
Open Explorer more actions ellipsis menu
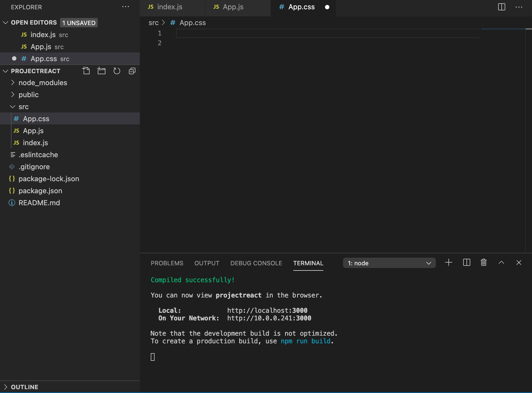pos(126,7)
